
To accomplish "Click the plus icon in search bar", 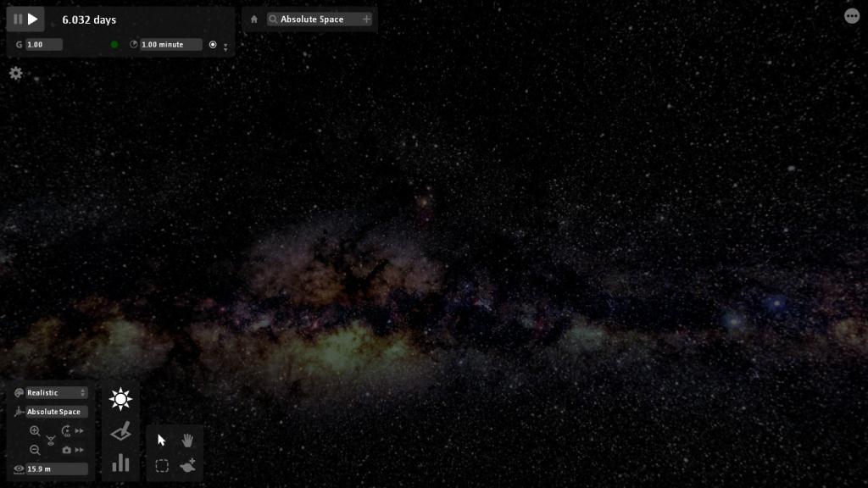I will (x=366, y=19).
